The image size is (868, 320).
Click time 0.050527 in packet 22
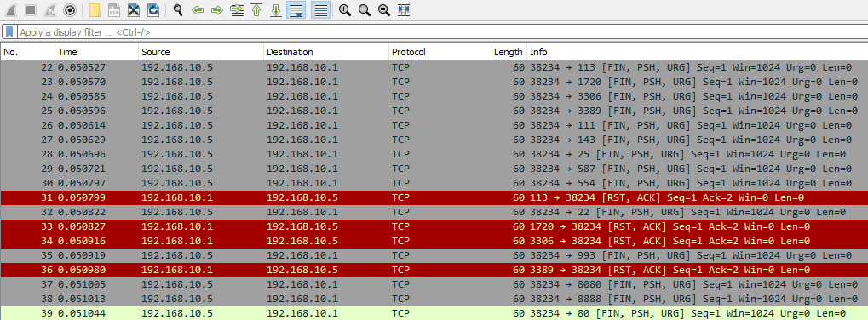click(82, 67)
